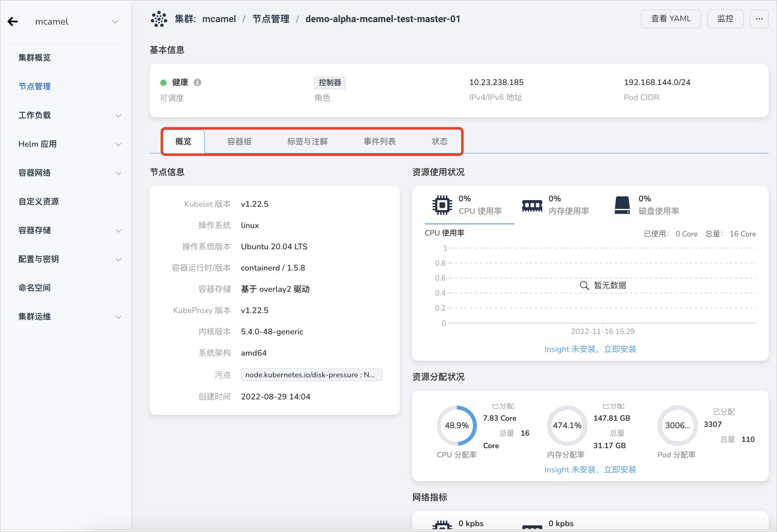
Task: Click the green health status dot
Action: 163,83
